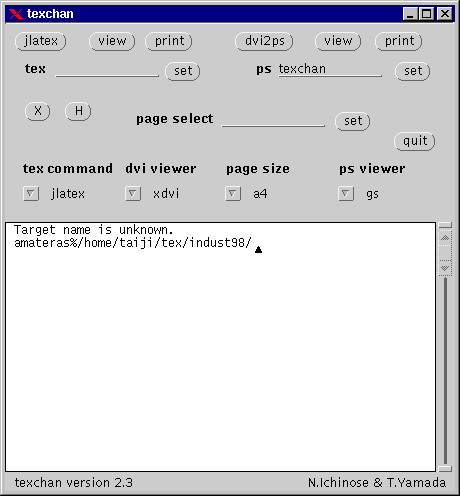
Task: Click the vertical scrollbar track
Action: pyautogui.click(x=445, y=370)
